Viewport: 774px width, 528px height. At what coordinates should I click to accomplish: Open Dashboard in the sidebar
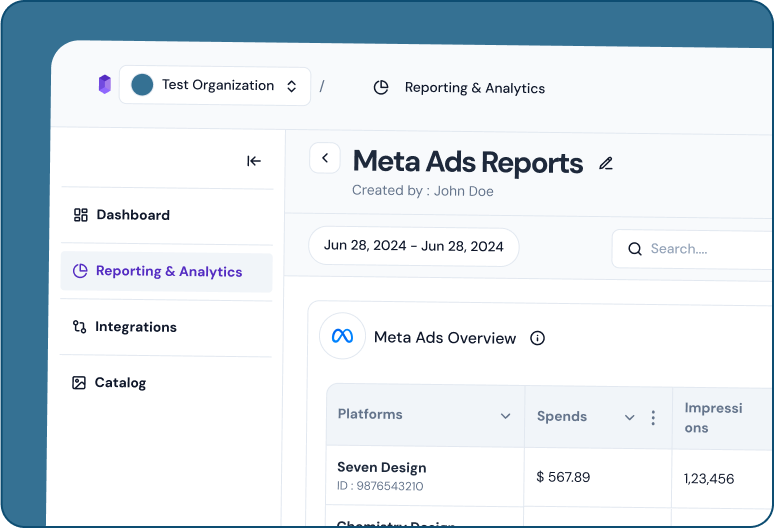pyautogui.click(x=166, y=215)
